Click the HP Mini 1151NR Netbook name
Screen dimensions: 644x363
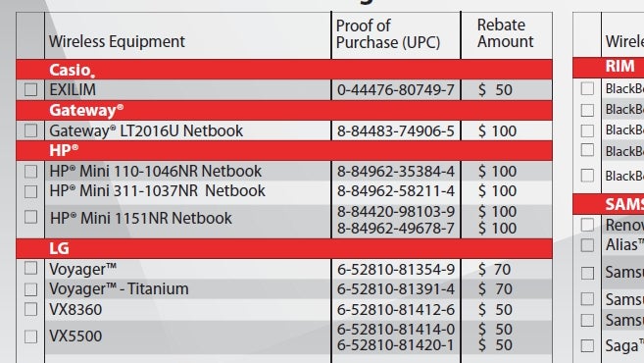141,219
